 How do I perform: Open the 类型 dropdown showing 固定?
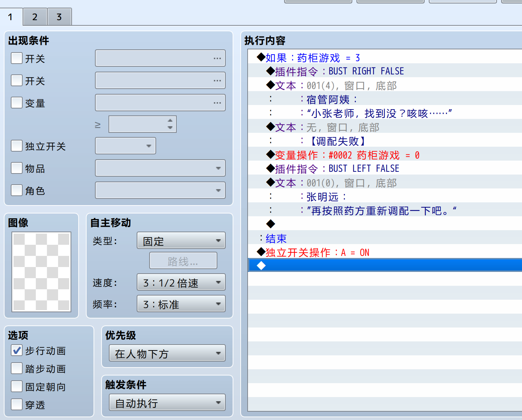pos(181,241)
